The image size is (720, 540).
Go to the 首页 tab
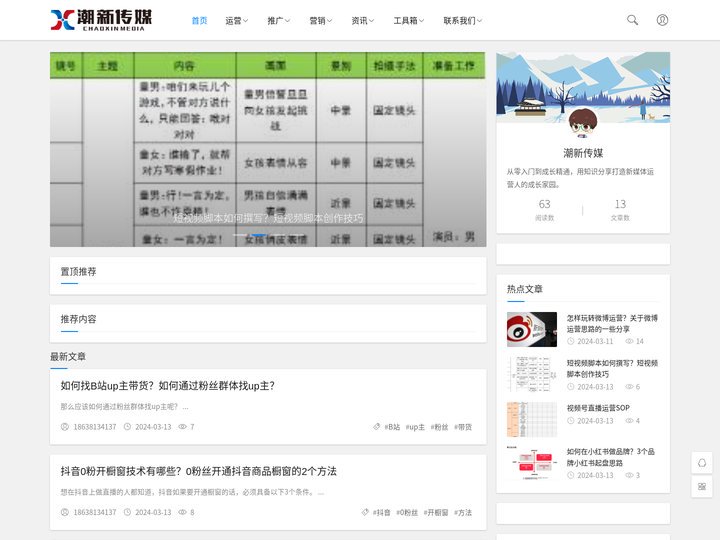click(199, 20)
